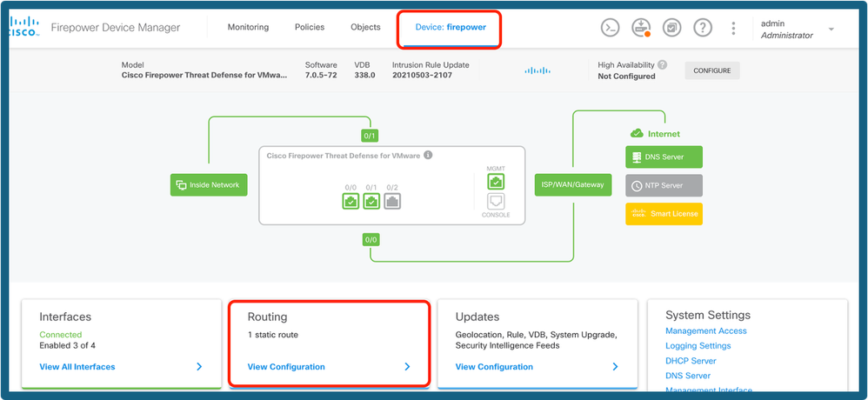Click the info icon beside device name
The image size is (868, 400).
point(428,156)
